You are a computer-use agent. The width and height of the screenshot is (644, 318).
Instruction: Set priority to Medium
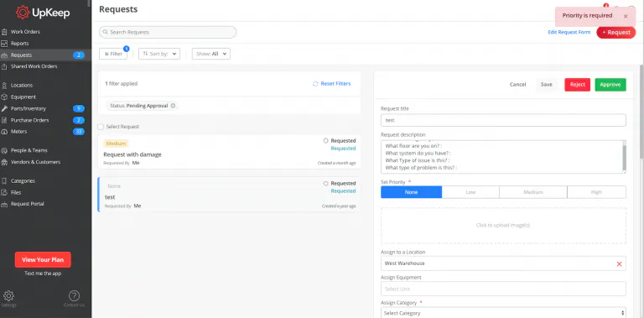pyautogui.click(x=533, y=192)
